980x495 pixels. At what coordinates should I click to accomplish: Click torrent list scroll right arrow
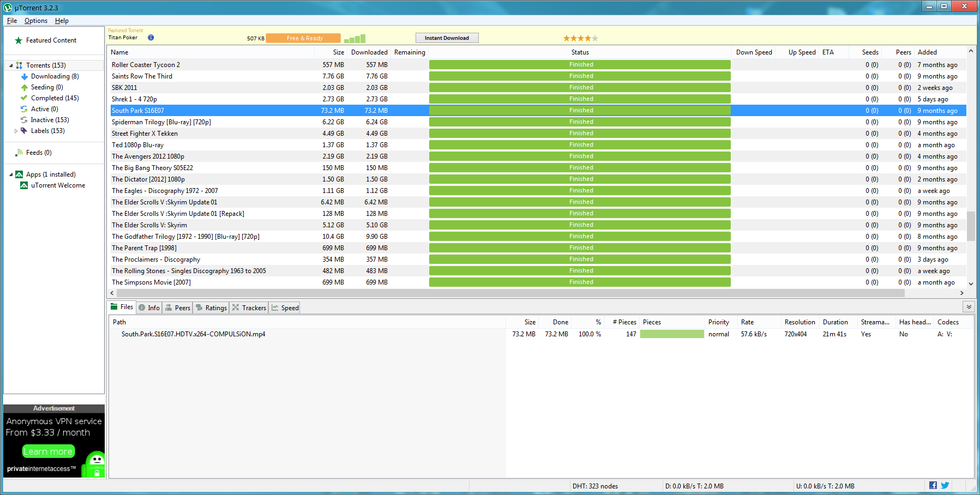[x=962, y=293]
